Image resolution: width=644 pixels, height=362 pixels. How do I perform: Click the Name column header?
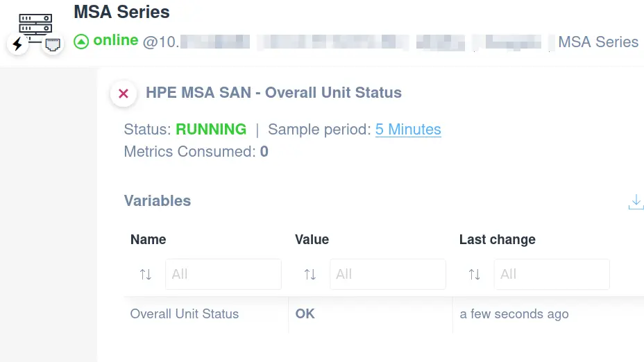pyautogui.click(x=149, y=240)
